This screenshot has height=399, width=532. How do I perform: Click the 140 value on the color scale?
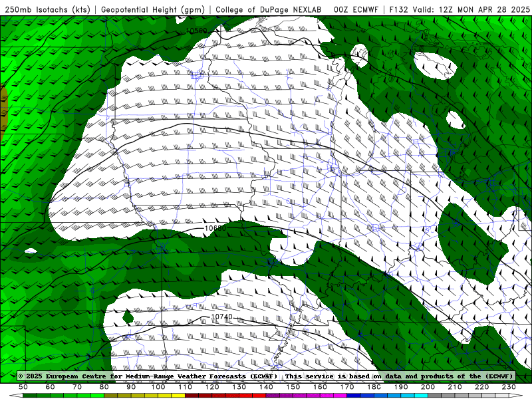click(x=266, y=387)
